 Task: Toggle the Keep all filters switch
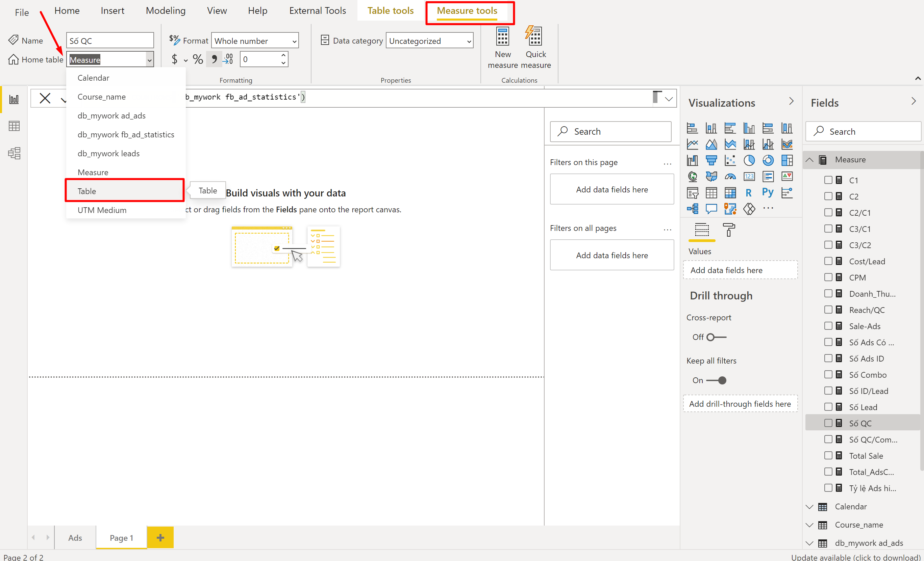click(x=716, y=380)
